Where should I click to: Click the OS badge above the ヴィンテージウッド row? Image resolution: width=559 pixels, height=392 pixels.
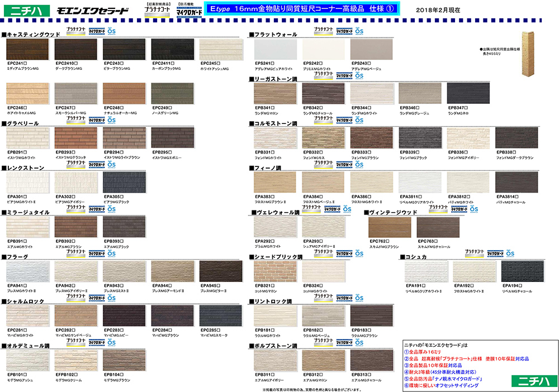474,209
